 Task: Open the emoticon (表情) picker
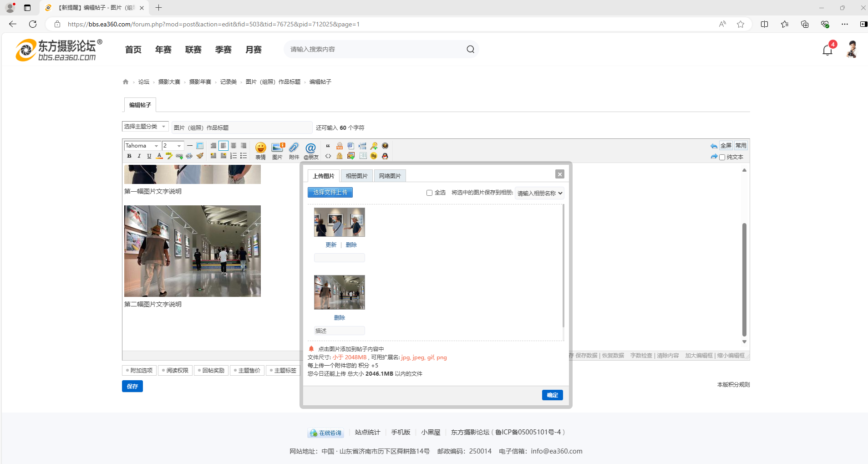(x=260, y=150)
